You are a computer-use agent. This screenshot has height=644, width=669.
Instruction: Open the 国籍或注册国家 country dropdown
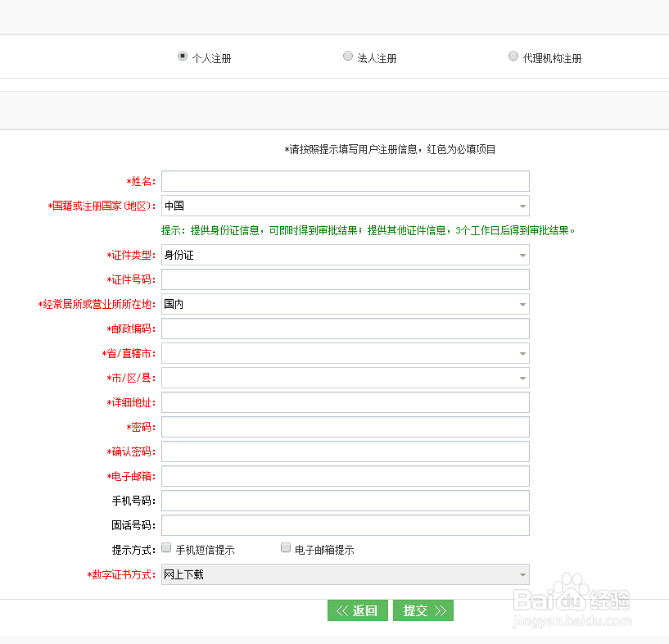tap(522, 206)
